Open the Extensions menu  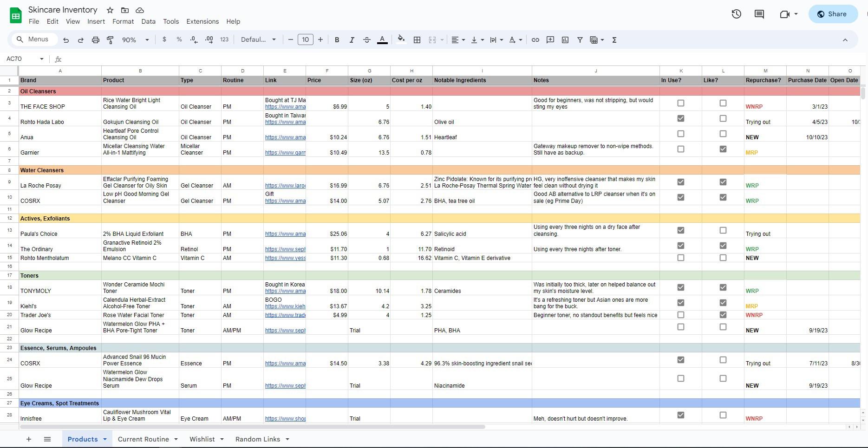coord(202,21)
